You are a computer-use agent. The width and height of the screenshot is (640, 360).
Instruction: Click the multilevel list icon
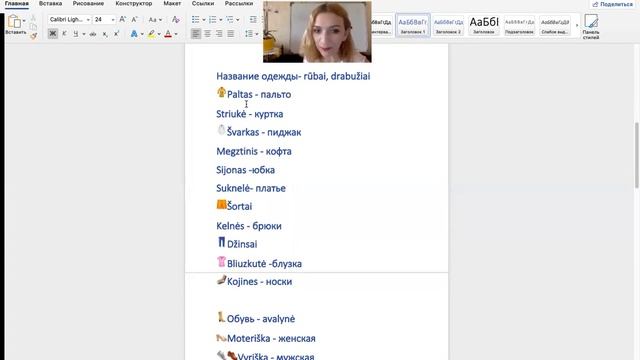point(230,20)
